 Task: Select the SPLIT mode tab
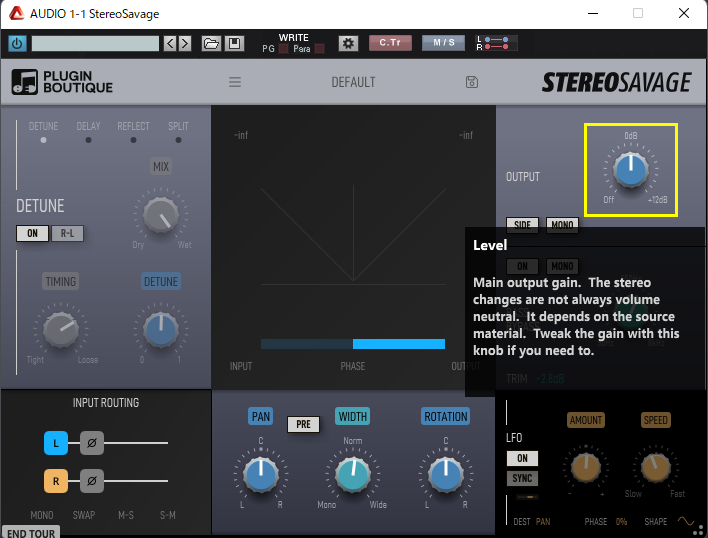(x=178, y=131)
